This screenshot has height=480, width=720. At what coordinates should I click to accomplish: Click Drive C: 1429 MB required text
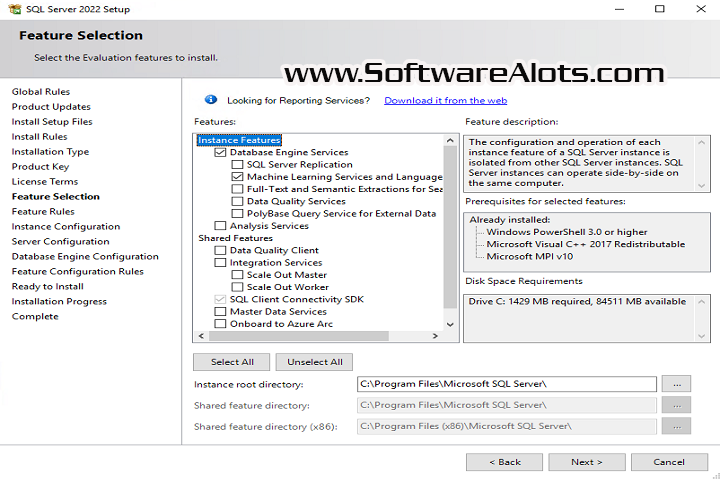577,301
